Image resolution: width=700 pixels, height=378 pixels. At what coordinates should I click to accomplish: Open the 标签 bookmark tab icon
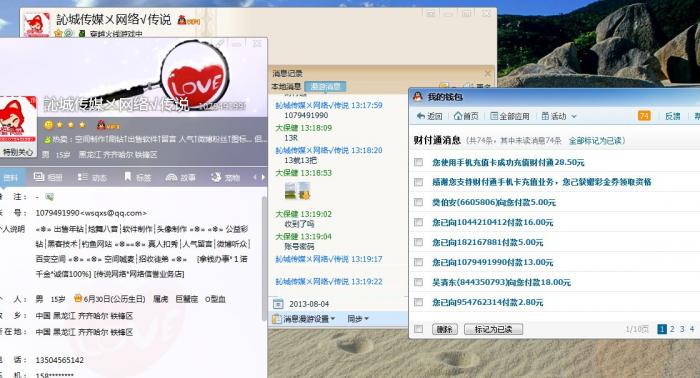click(128, 177)
